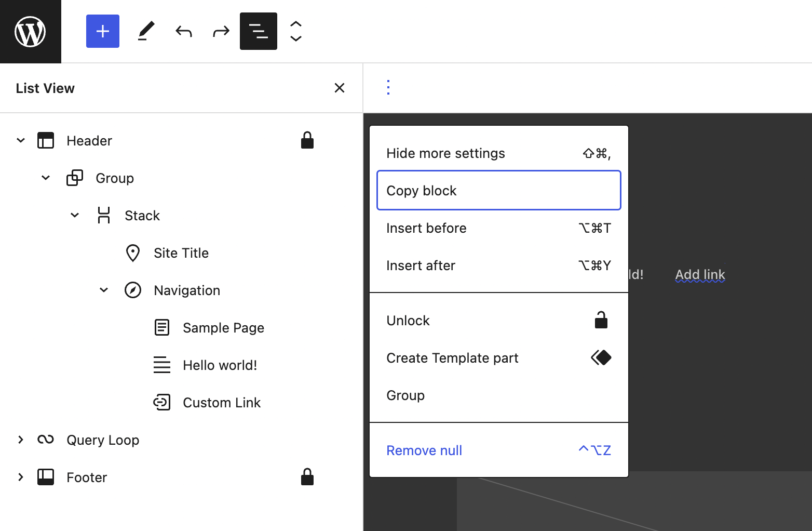This screenshot has width=812, height=531.
Task: Click the Footer template part icon
Action: click(46, 477)
